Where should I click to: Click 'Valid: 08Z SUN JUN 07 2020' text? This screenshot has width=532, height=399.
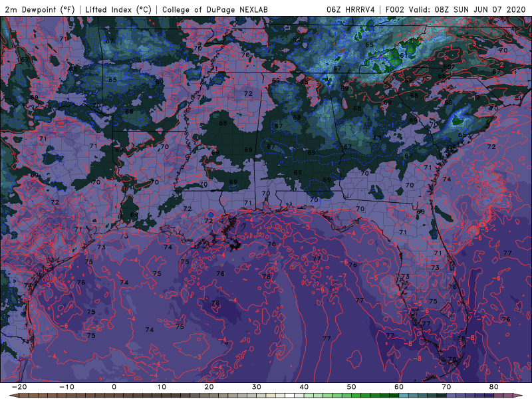[x=467, y=9]
